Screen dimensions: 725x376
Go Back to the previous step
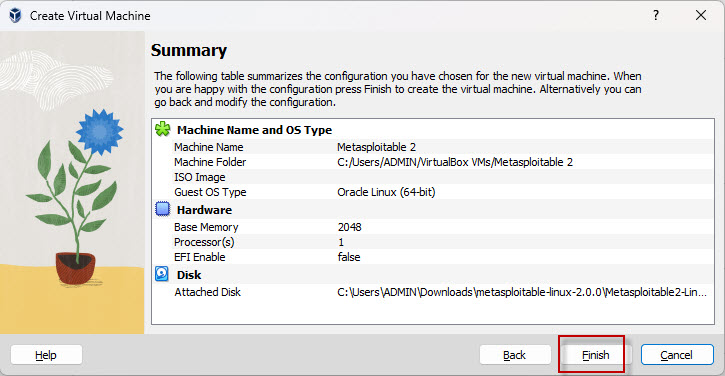click(x=515, y=355)
